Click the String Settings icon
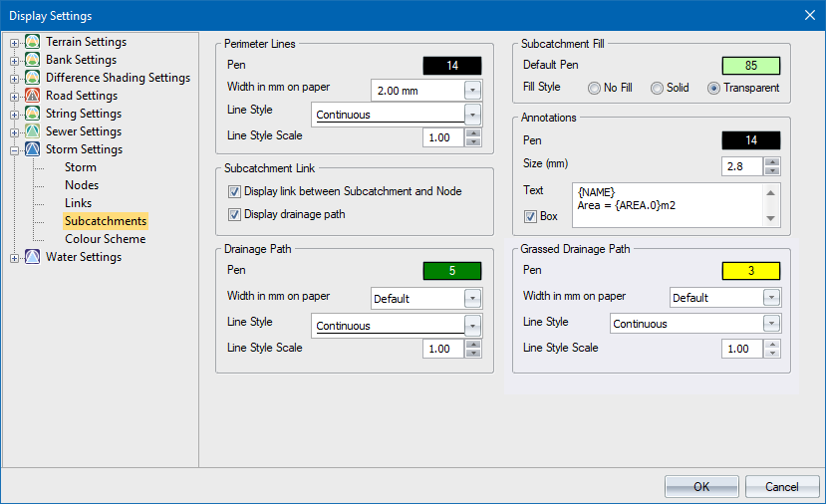The image size is (826, 504). [x=33, y=114]
